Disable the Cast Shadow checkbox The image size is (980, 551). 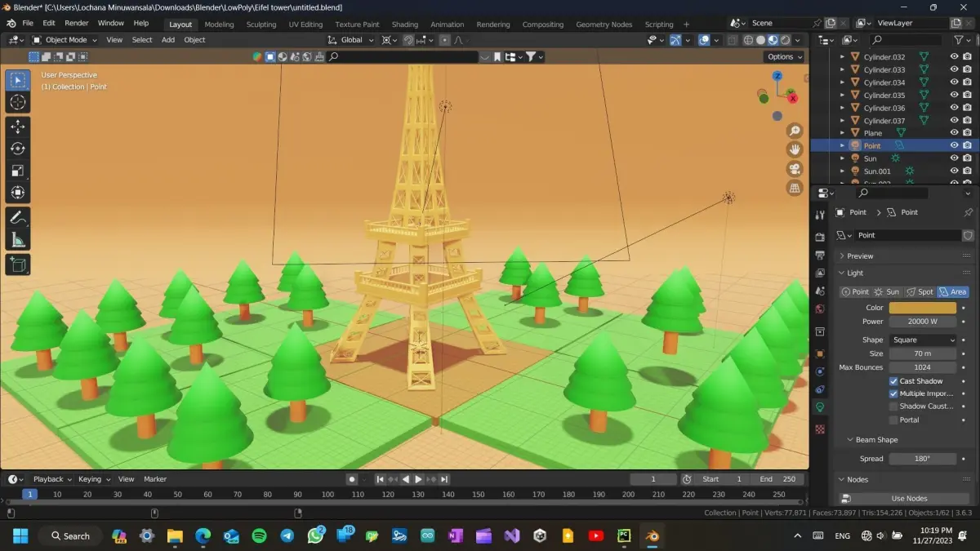coord(893,381)
